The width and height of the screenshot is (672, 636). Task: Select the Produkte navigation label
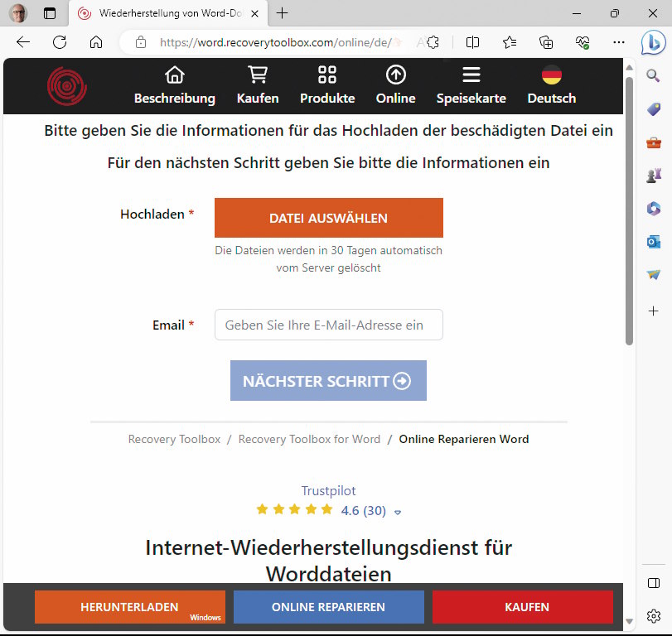(327, 98)
